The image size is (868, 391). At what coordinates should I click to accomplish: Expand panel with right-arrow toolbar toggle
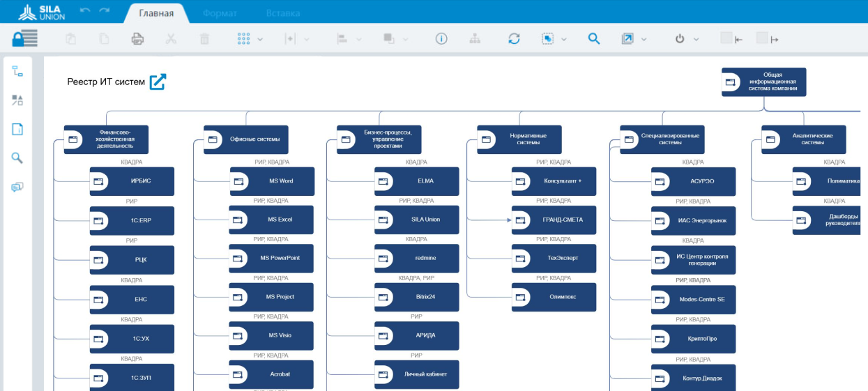(768, 39)
